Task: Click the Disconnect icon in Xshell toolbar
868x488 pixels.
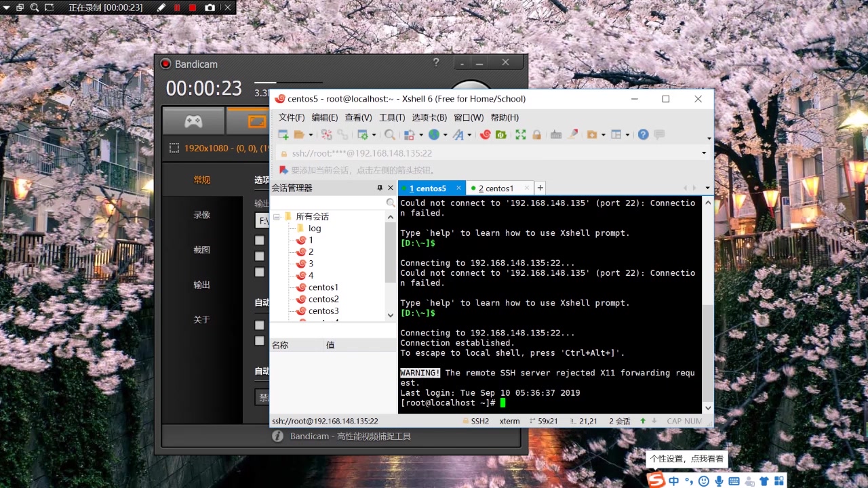Action: [x=326, y=134]
